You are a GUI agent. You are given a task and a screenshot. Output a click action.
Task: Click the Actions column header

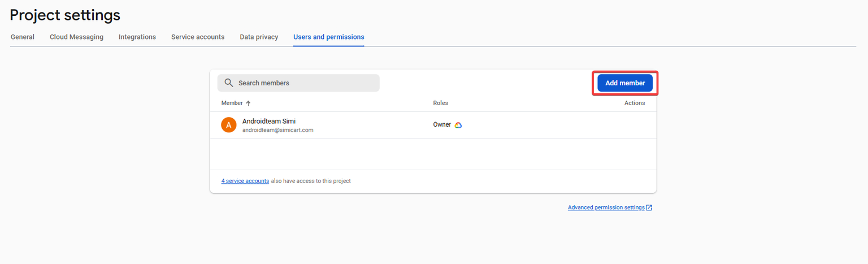[x=634, y=103]
